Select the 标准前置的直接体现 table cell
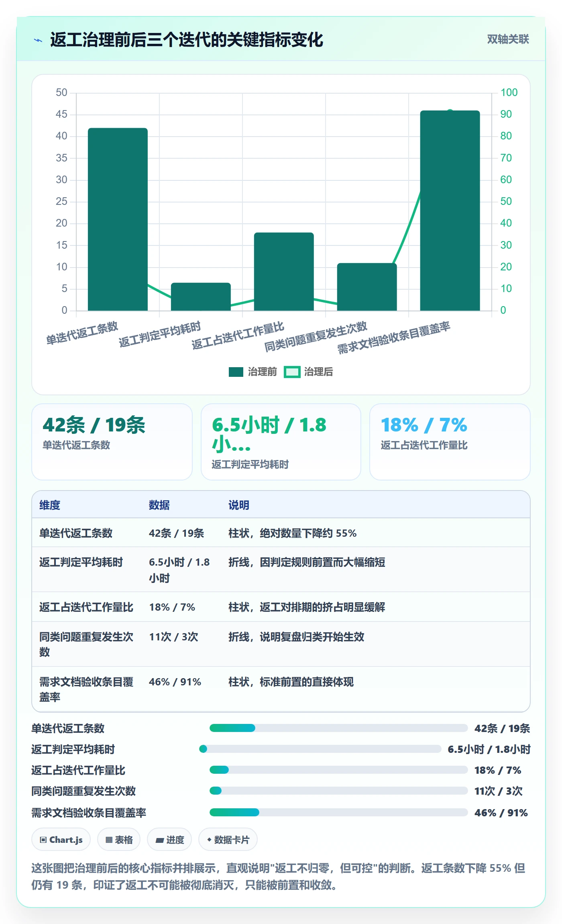The image size is (562, 924). coord(291,682)
